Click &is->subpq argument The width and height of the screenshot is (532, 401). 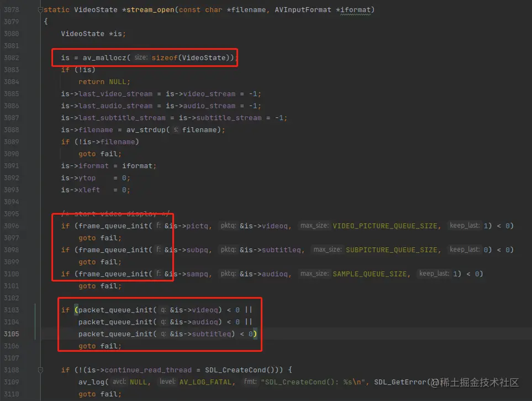click(186, 250)
